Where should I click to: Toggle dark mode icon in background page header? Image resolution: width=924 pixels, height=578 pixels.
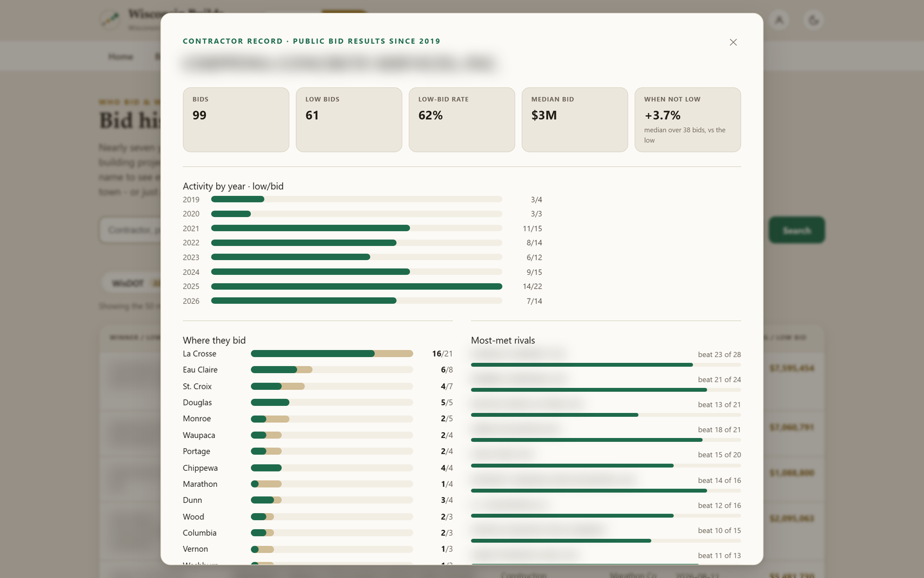point(814,21)
